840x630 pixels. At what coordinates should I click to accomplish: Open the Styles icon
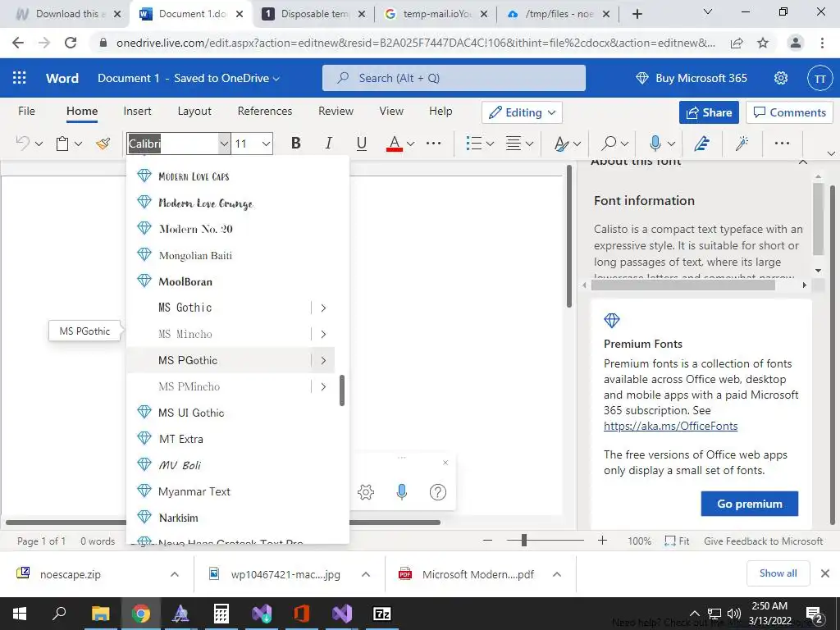coord(561,143)
